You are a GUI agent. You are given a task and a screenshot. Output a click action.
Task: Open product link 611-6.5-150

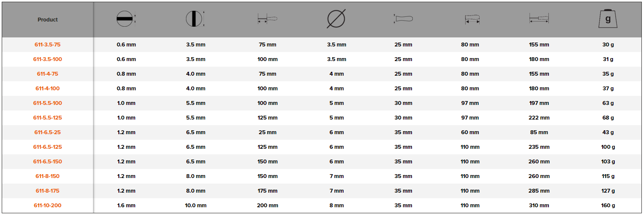(47, 162)
